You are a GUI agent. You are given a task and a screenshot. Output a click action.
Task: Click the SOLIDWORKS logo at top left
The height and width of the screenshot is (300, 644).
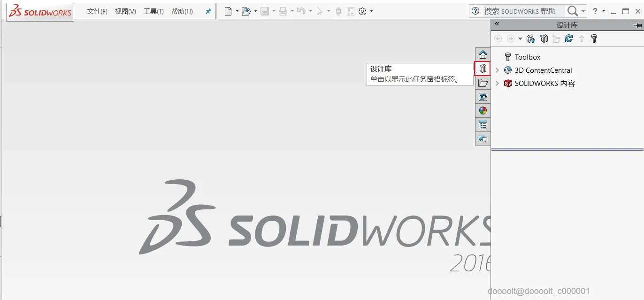tap(40, 12)
